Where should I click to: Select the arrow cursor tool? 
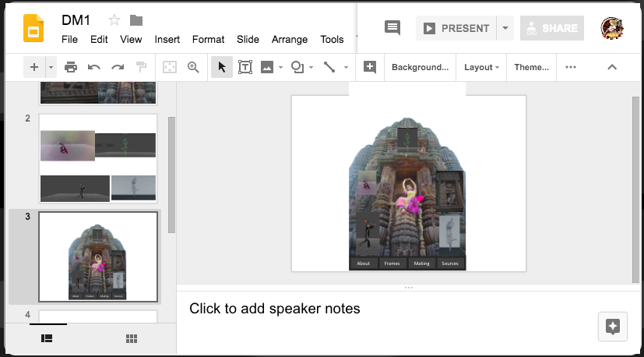point(222,67)
